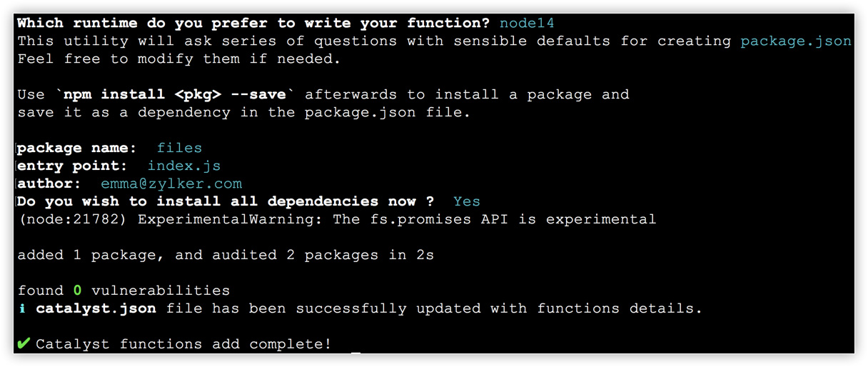Click the 'Yes' install dependencies answer
The width and height of the screenshot is (868, 367).
click(467, 201)
